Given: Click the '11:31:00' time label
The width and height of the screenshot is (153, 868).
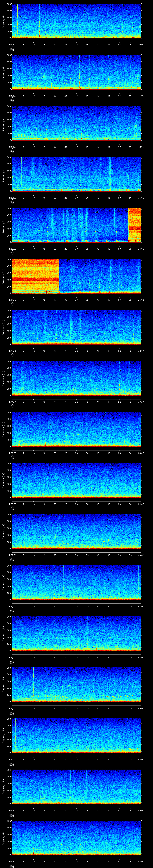Looking at the screenshot, I should [x=12, y=147].
